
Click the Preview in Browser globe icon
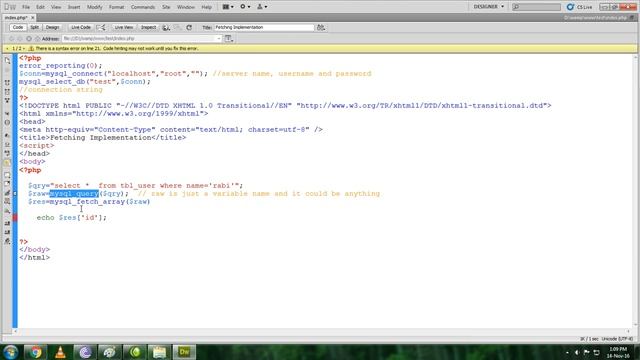point(166,27)
